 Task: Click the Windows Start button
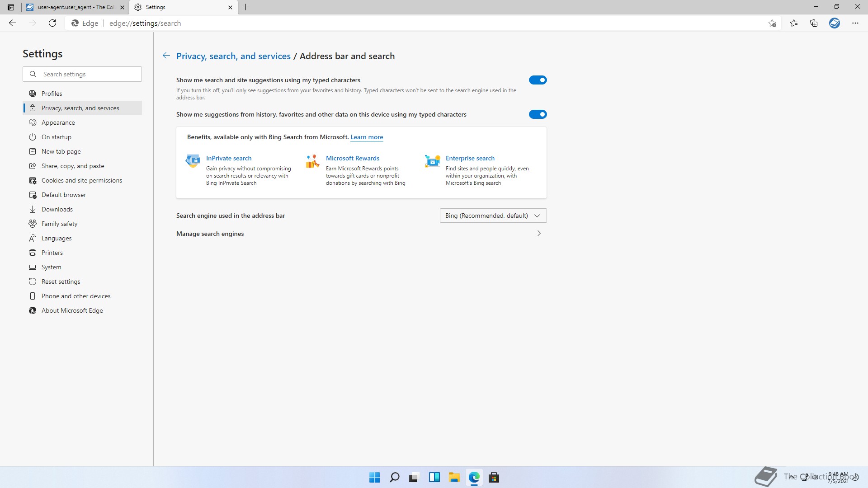tap(374, 477)
